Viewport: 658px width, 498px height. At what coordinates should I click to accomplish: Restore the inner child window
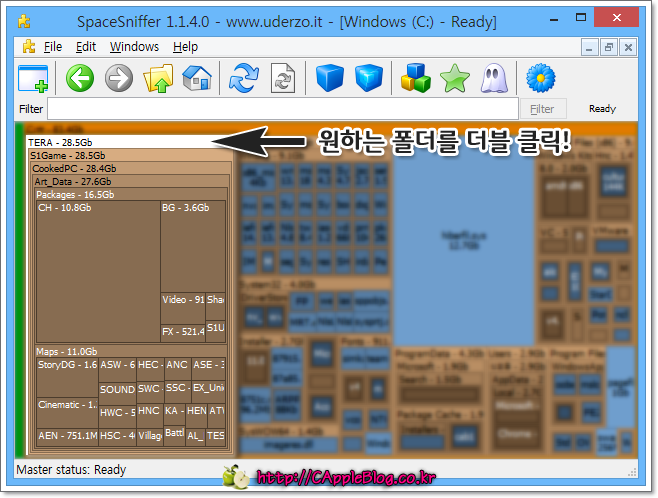click(x=609, y=47)
